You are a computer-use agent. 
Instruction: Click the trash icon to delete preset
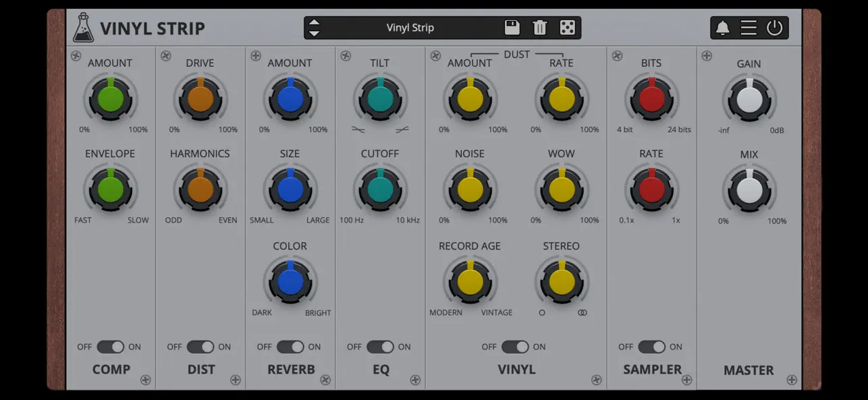tap(539, 28)
